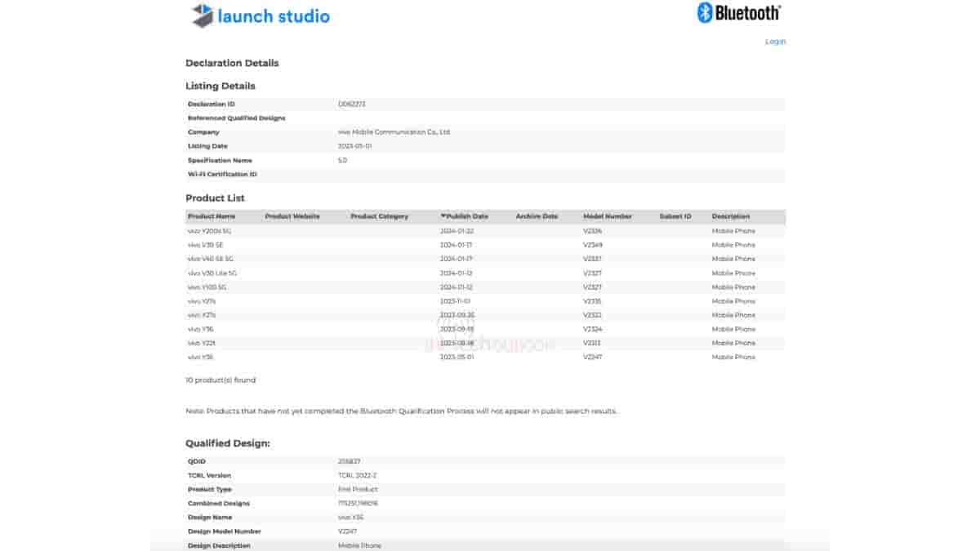Select the vivo Y200e 5G row

210,231
